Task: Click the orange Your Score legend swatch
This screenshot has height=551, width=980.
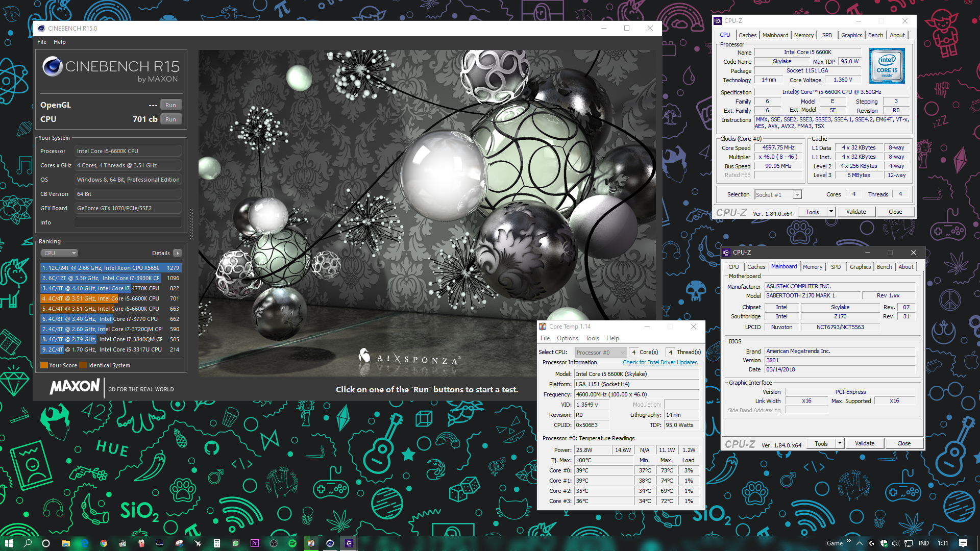Action: pos(44,365)
